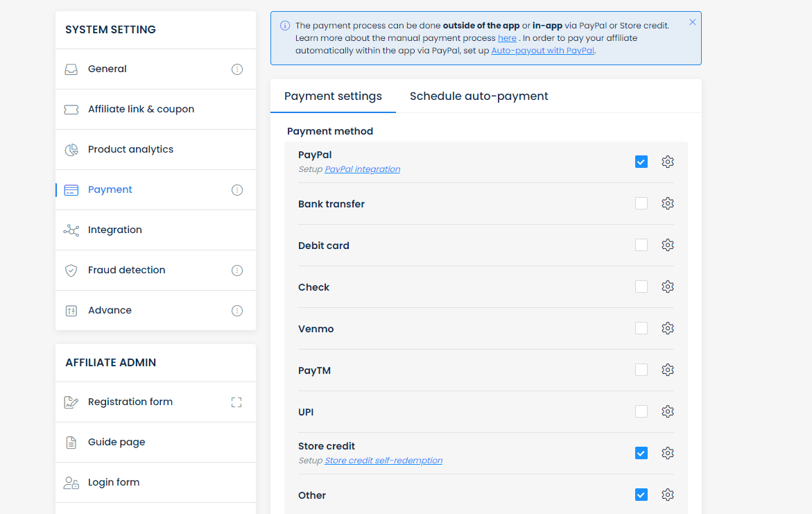Viewport: 812px width, 514px height.
Task: Click the Payment card icon in sidebar
Action: (x=71, y=190)
